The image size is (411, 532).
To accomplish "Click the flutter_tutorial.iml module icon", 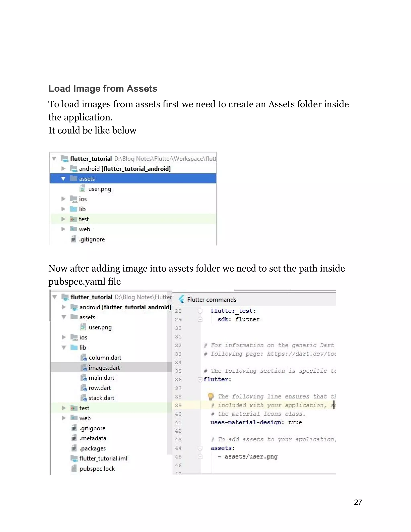I will pos(74,458).
